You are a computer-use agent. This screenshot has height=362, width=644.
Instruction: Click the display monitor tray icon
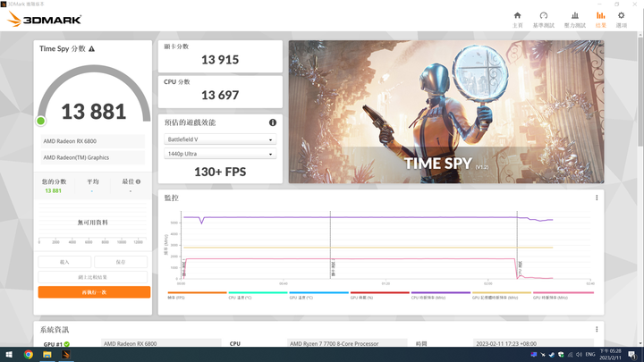[x=533, y=355]
